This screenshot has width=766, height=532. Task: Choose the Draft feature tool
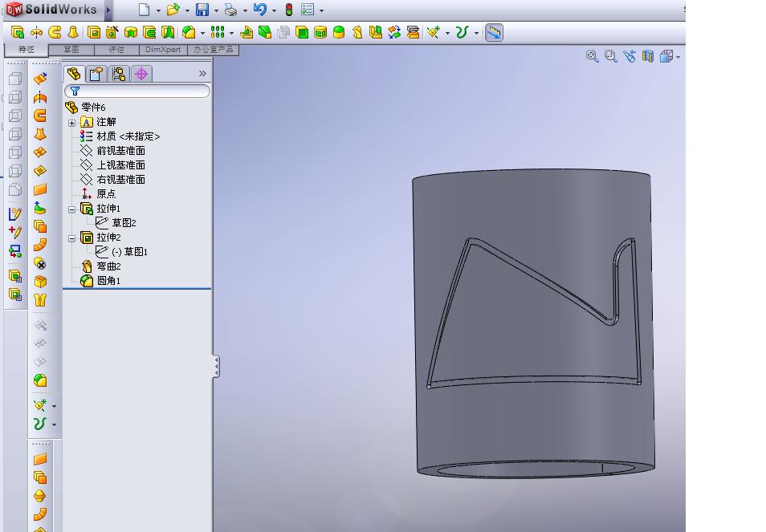click(x=265, y=33)
